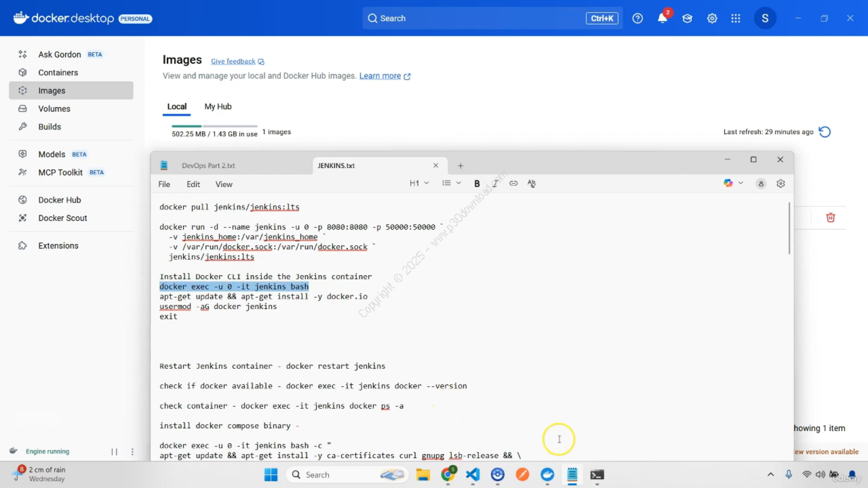Insert a link using Notepad toolbar

513,184
